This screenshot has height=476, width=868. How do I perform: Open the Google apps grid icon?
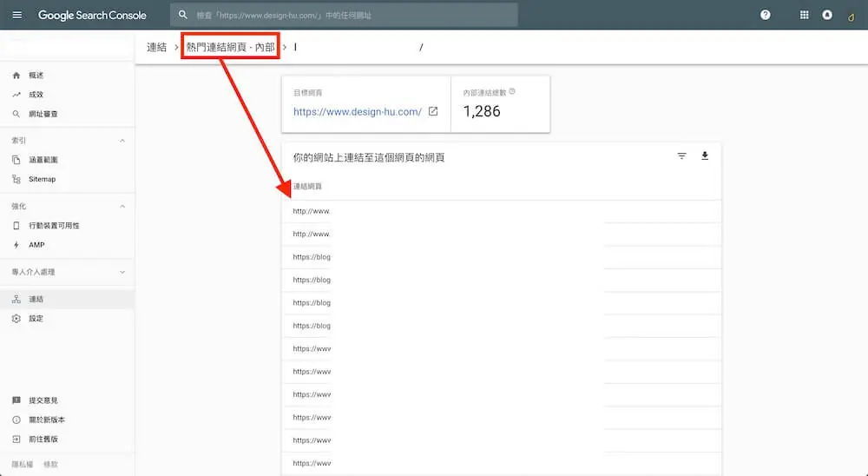805,15
